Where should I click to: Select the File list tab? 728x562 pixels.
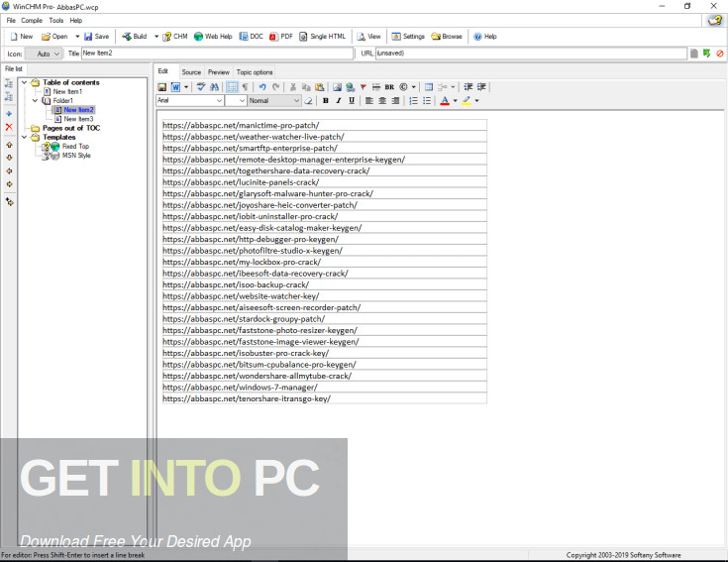tap(14, 68)
